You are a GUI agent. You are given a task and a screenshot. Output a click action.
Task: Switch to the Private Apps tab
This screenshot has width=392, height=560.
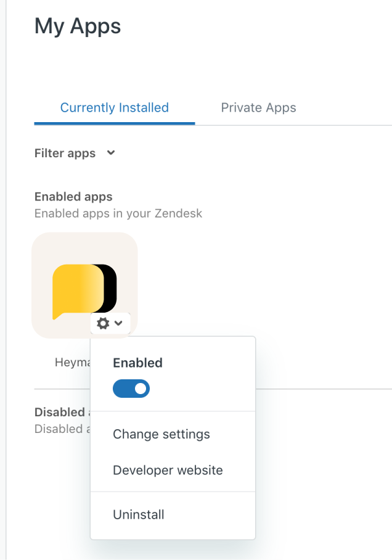[x=258, y=107]
